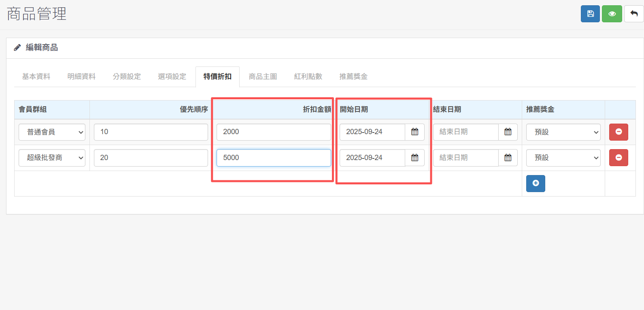Click the discount amount field containing 5000
The width and height of the screenshot is (644, 310).
tap(274, 158)
